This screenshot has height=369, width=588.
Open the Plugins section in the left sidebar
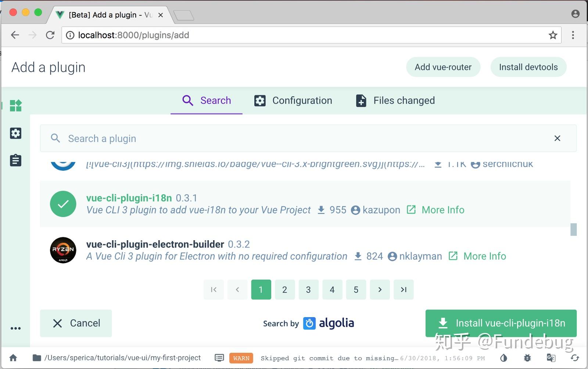15,106
